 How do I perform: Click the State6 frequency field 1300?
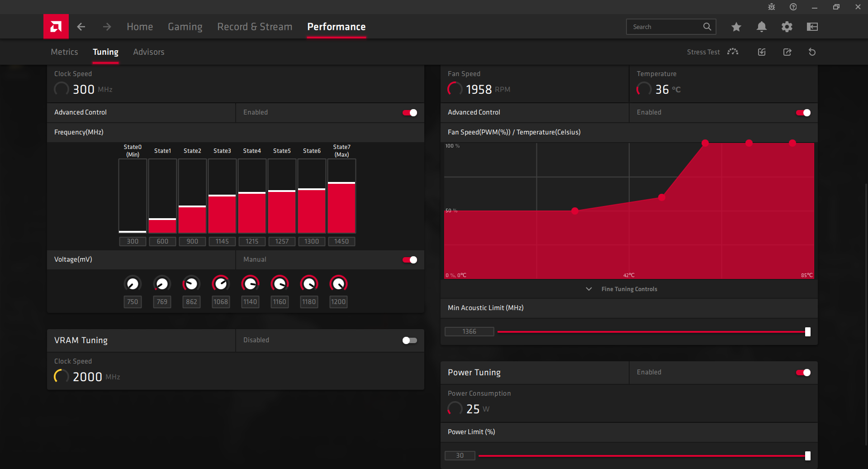click(312, 241)
